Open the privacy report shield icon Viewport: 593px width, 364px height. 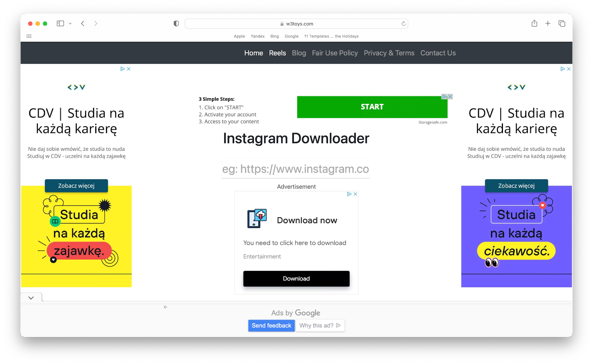[x=176, y=23]
